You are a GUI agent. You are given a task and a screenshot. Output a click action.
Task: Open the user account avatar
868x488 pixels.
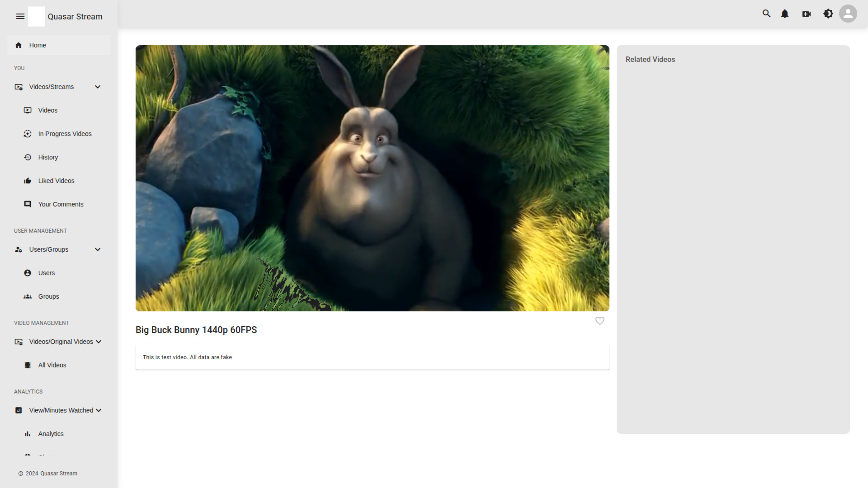[x=848, y=14]
